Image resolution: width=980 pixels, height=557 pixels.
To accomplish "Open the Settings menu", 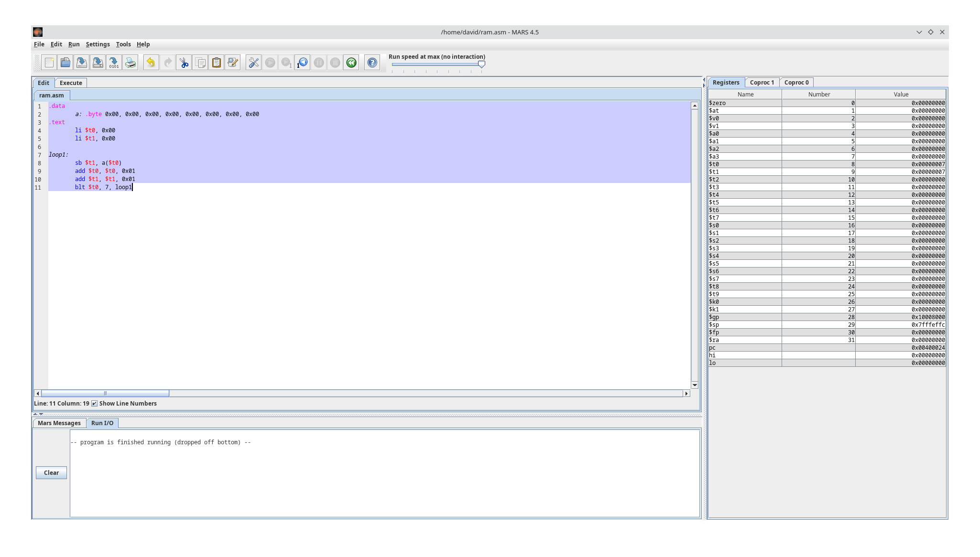I will 98,44.
